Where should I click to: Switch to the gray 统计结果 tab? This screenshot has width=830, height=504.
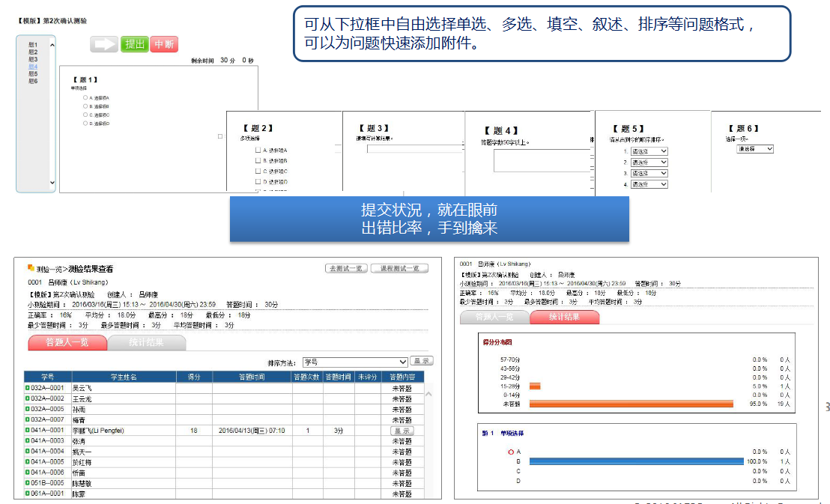(x=146, y=343)
